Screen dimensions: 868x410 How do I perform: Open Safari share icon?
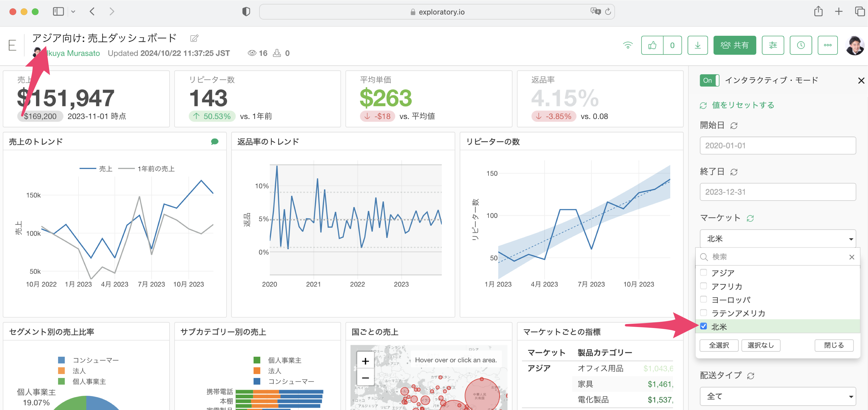818,11
